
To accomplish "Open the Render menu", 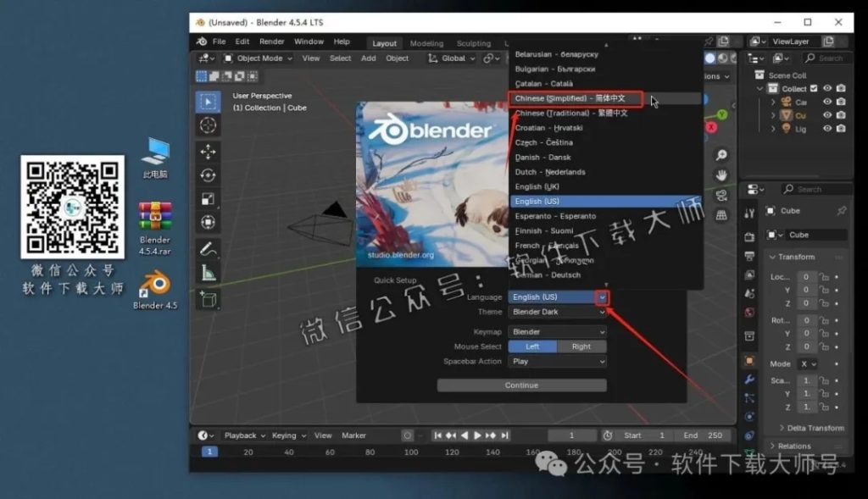I will 270,41.
